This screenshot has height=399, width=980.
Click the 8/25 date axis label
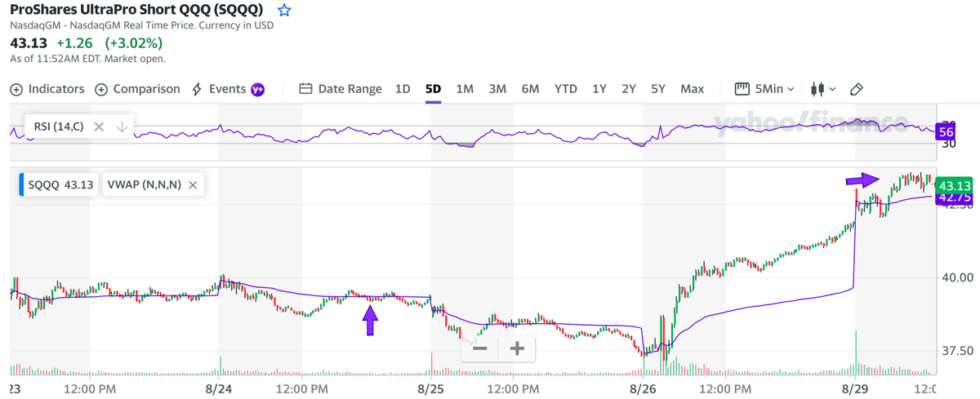(430, 388)
